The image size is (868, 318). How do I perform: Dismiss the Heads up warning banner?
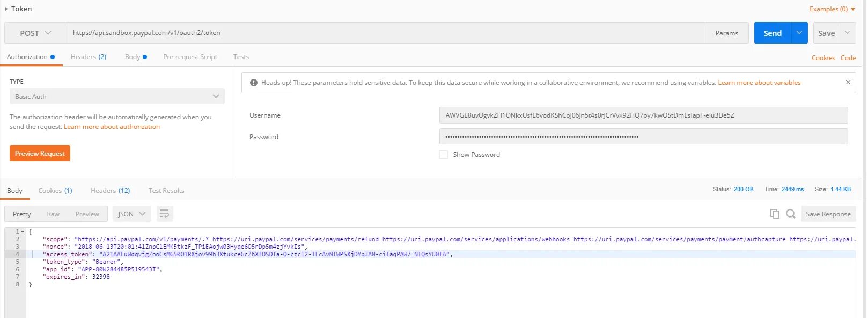pos(848,82)
